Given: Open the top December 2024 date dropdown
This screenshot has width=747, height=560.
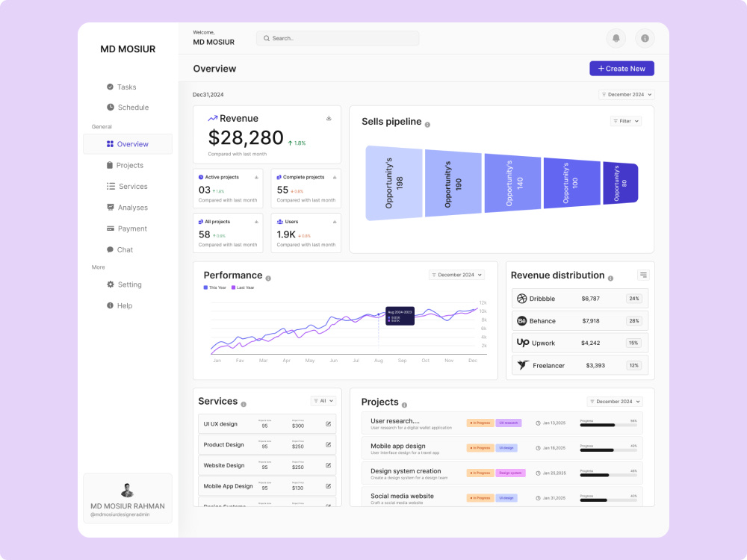Looking at the screenshot, I should [627, 94].
